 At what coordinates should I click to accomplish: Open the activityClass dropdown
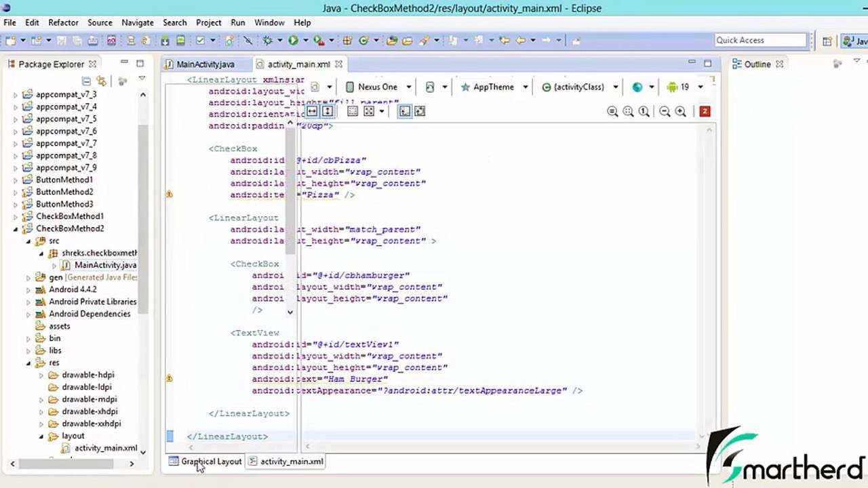pos(580,87)
